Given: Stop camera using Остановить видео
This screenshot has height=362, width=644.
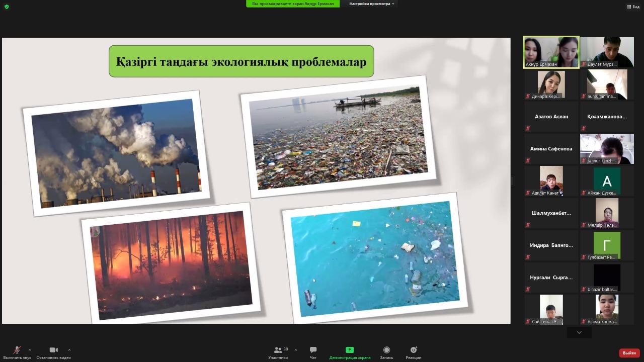Looking at the screenshot, I should (53, 352).
